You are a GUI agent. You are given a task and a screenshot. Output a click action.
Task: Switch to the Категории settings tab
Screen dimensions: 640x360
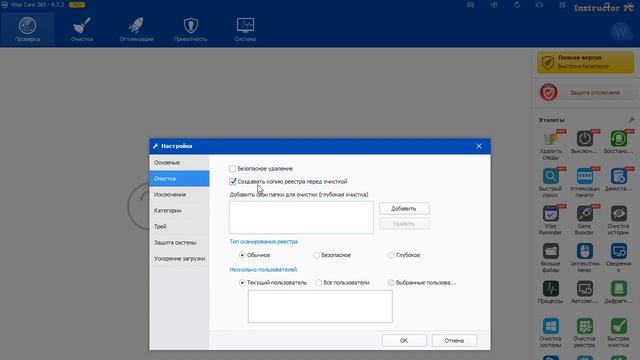coord(179,210)
